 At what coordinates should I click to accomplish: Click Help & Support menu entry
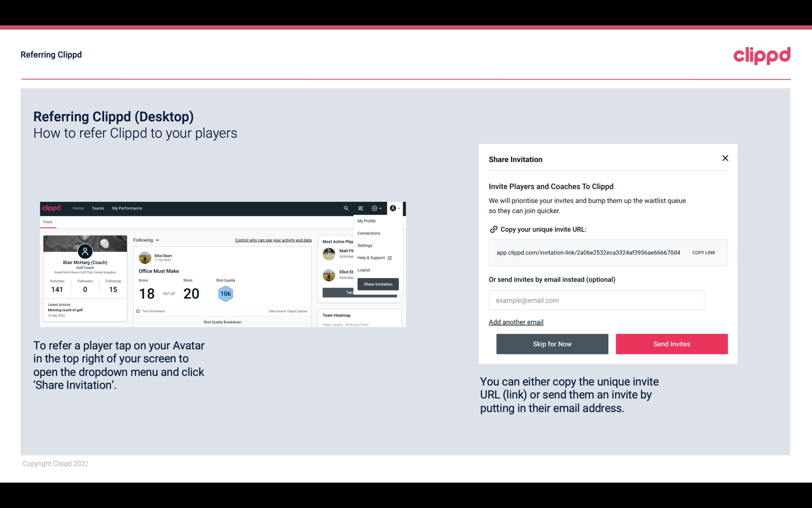pyautogui.click(x=373, y=257)
